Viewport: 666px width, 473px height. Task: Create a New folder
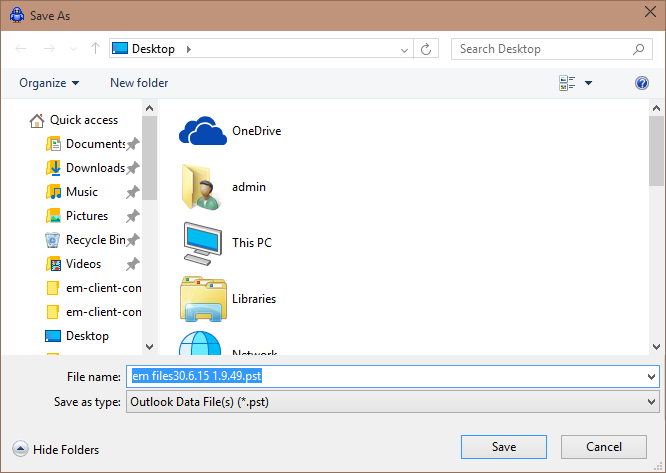click(139, 83)
